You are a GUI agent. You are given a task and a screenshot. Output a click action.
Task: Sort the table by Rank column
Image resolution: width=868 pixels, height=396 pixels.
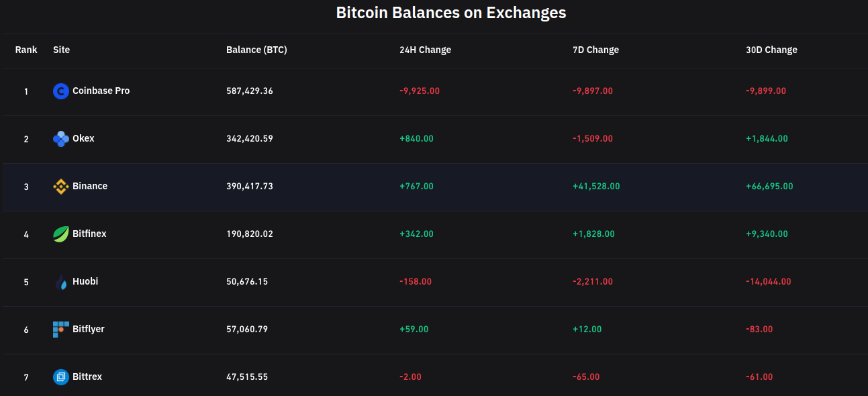click(26, 50)
